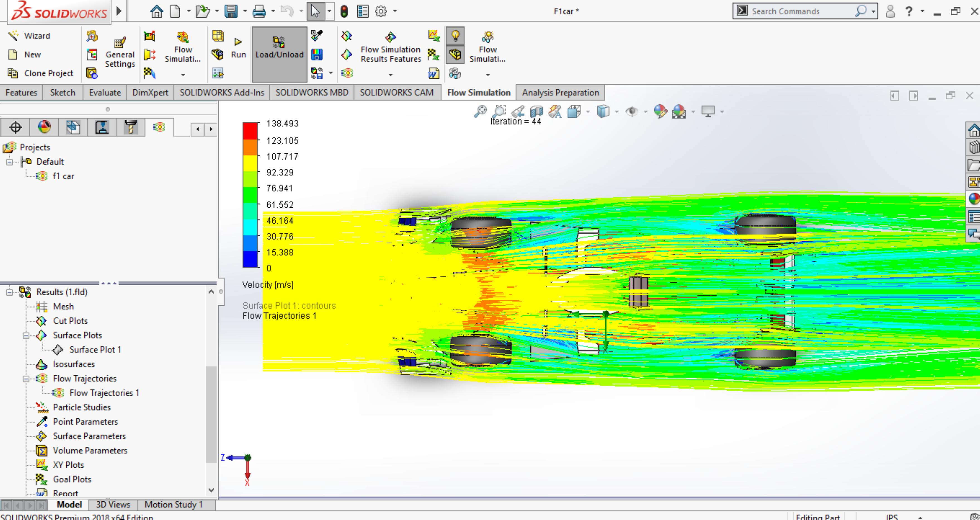Select the Flow Simulation analysis tree tab
980x520 pixels.
click(x=159, y=127)
